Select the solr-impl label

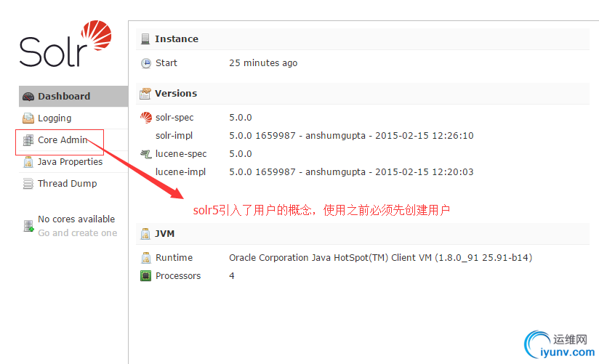click(174, 136)
